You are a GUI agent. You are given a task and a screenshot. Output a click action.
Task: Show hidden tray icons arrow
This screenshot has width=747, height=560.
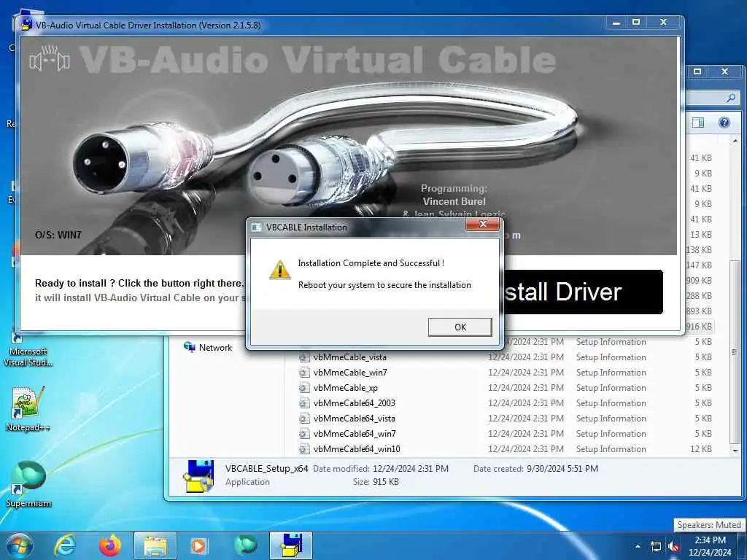click(x=638, y=547)
